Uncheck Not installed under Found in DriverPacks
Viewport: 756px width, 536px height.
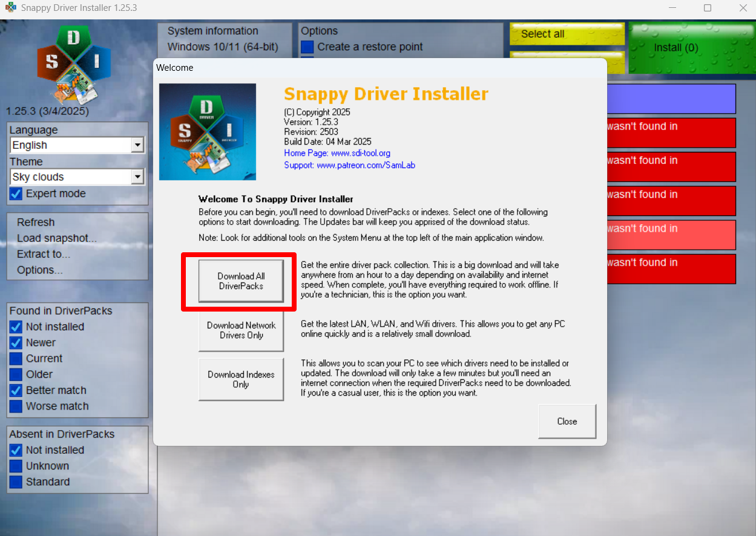[16, 327]
